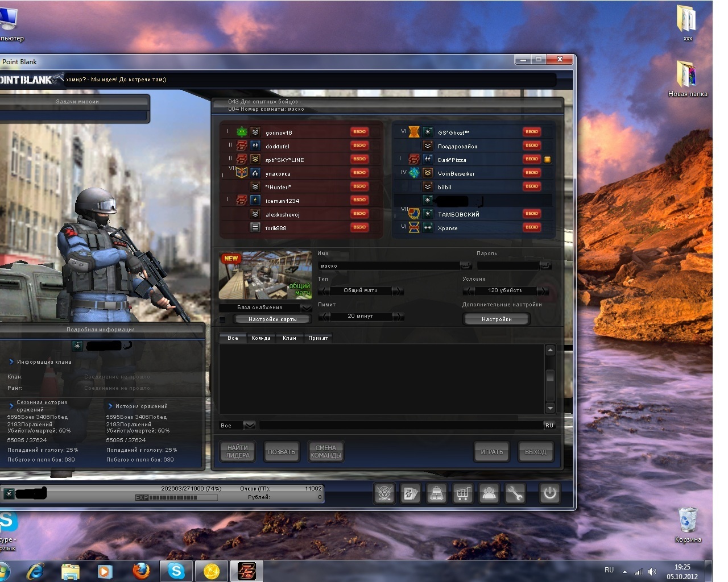Screen dimensions: 728x582
Task: Click the rank badge next to iceman1234
Action: [x=255, y=200]
